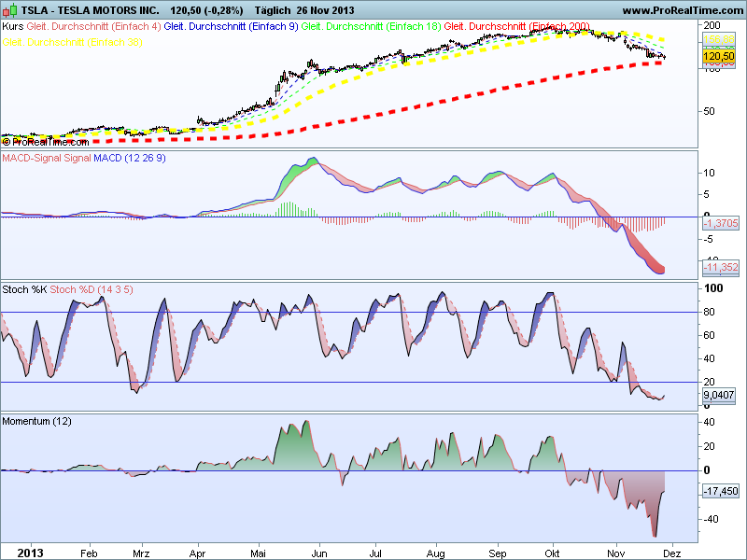The width and height of the screenshot is (747, 560).
Task: Click the Feb label on time axis
Action: point(89,553)
